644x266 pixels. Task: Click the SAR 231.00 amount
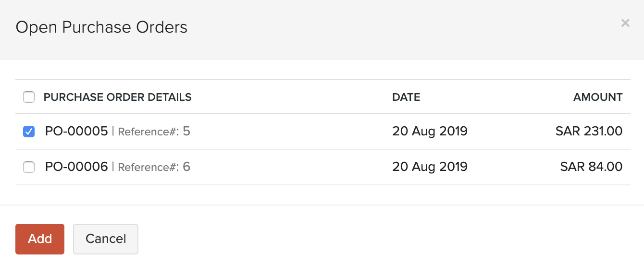589,131
